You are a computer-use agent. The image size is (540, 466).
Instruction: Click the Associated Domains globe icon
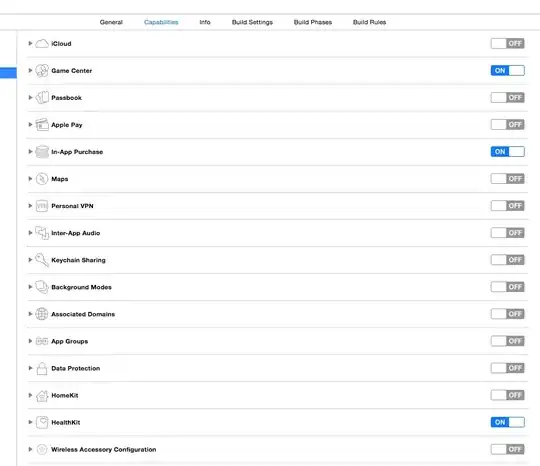[42, 314]
